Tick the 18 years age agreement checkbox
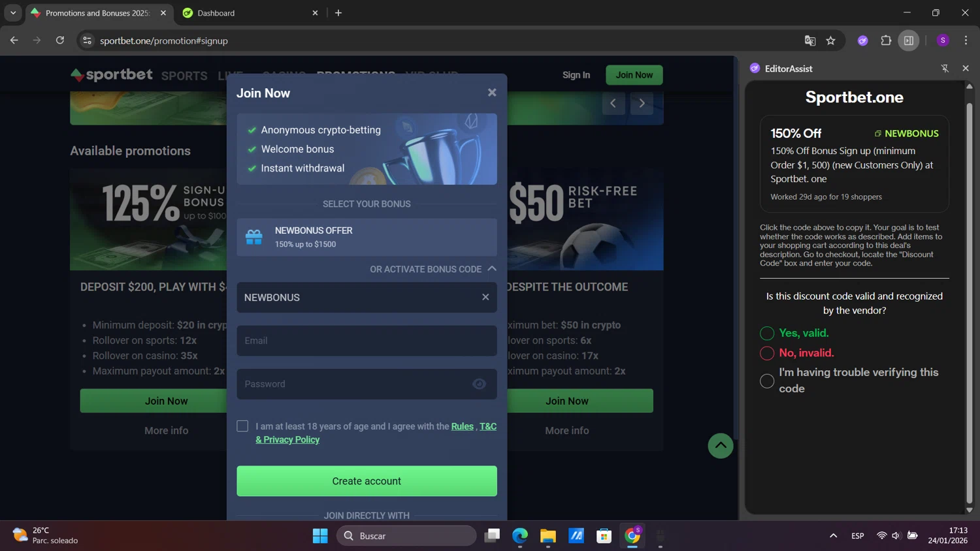980x551 pixels. coord(242,426)
